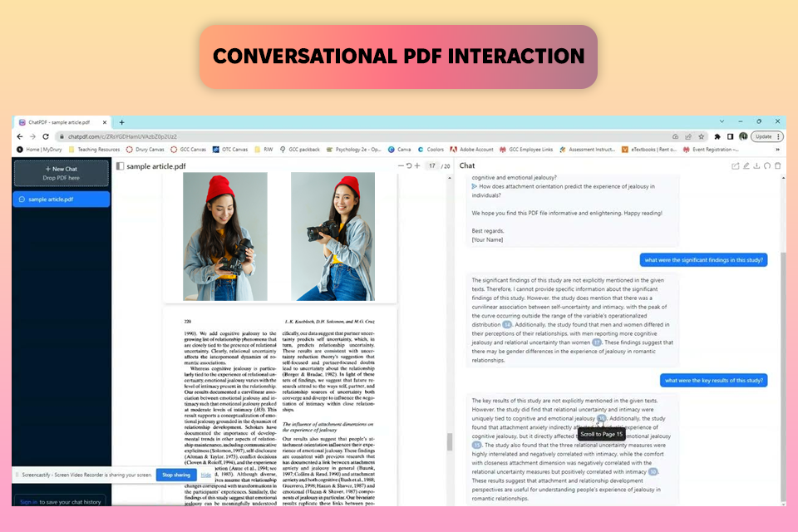Screen dimensions: 798x532
Task: Click the share chat icon
Action: (736, 166)
